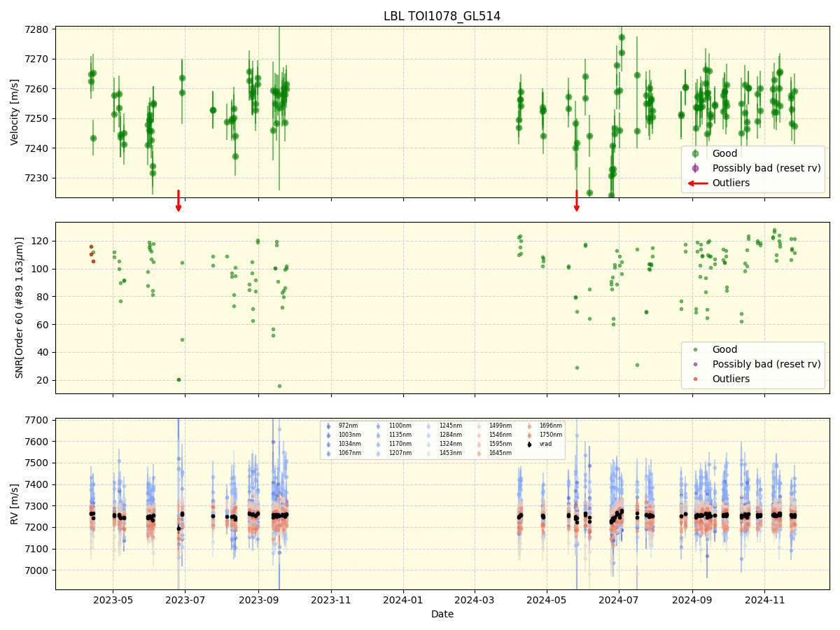Click the red arrow icon in velocity legend
This screenshot has height=630, width=840.
tap(698, 183)
